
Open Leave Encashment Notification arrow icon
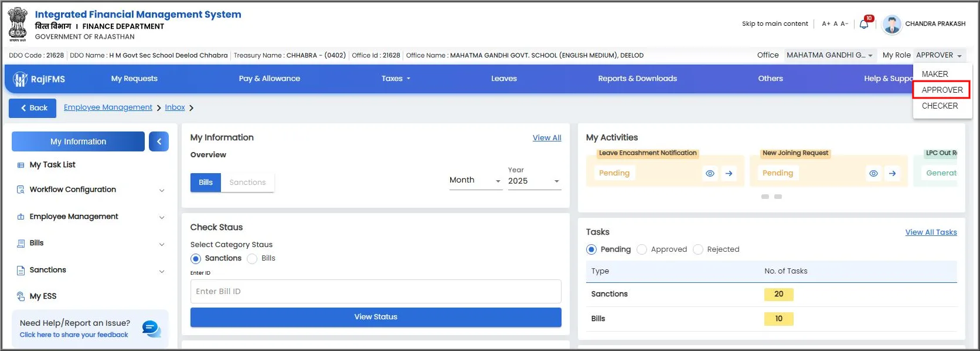tap(729, 173)
